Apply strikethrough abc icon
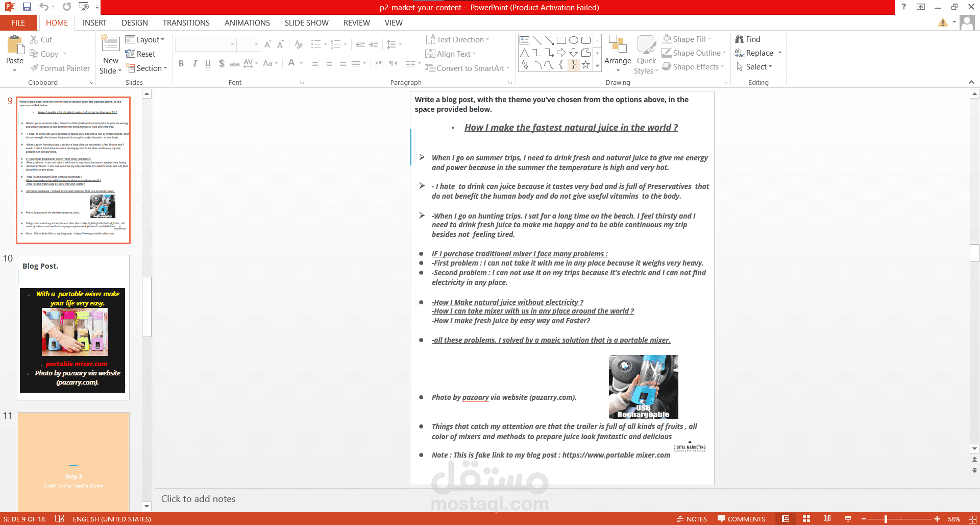The width and height of the screenshot is (980, 525). [235, 63]
